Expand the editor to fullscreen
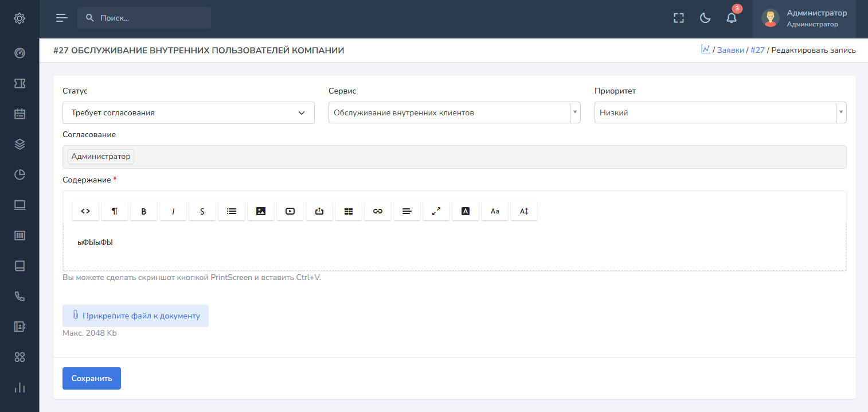Screen dimensions: 868x412 pyautogui.click(x=436, y=211)
